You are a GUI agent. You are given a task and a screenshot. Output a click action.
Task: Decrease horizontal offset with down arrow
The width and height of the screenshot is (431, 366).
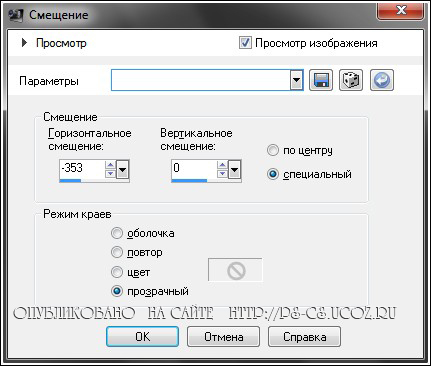(110, 174)
